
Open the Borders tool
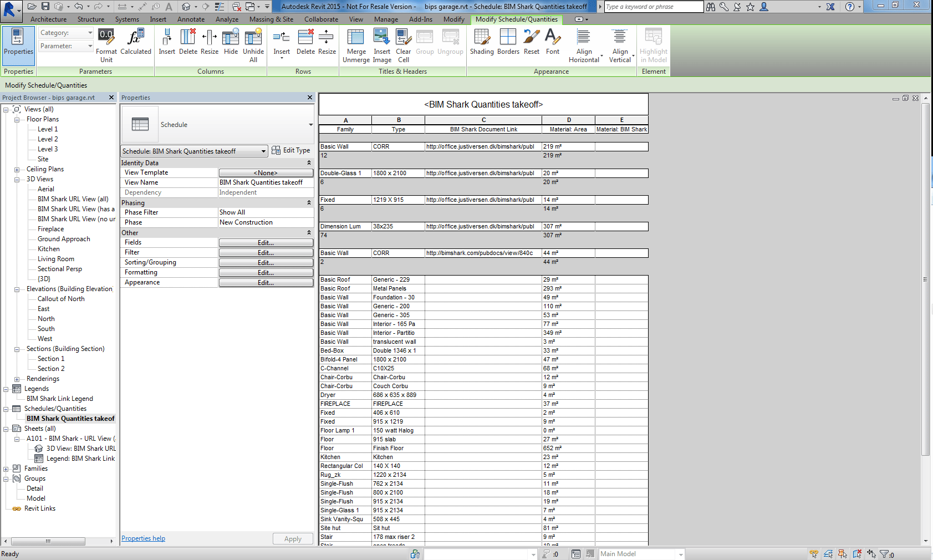508,42
